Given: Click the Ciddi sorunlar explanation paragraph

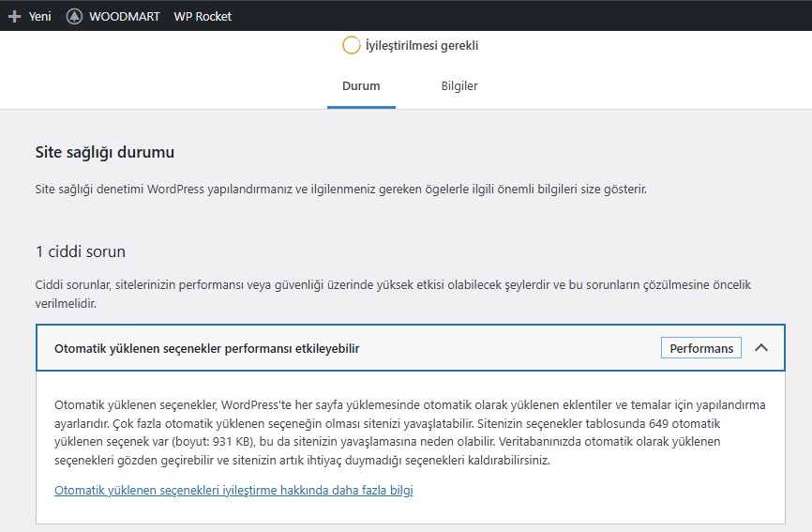Looking at the screenshot, I should click(x=393, y=294).
